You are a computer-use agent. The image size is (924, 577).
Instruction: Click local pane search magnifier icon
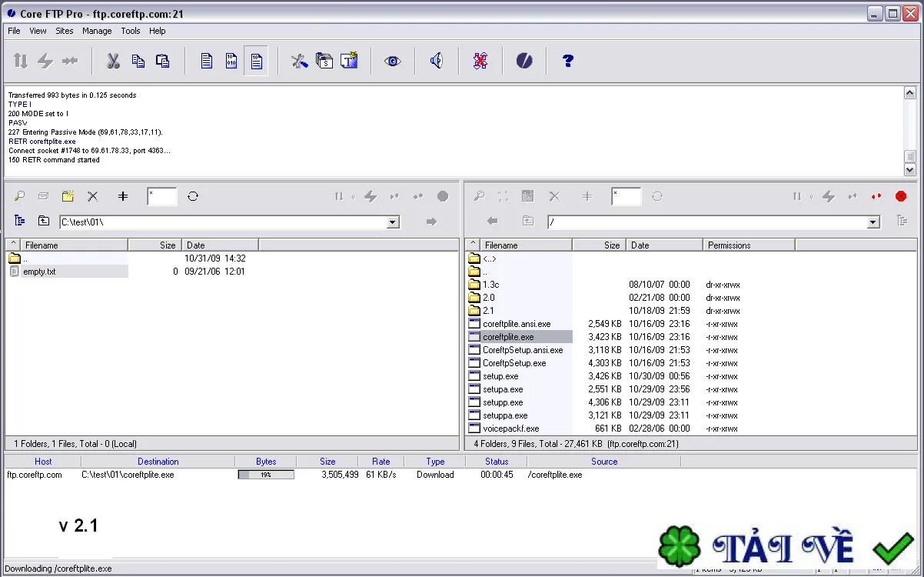point(20,197)
